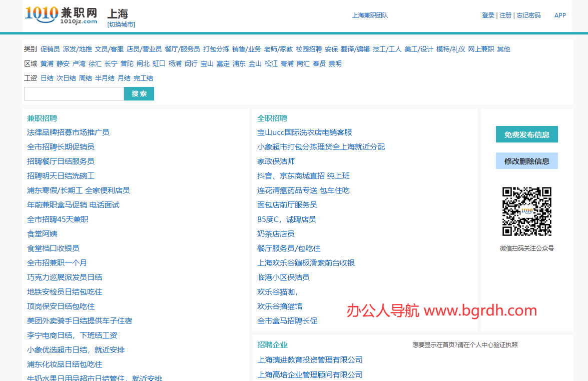Click the 修改删除信息 button
This screenshot has width=588, height=381.
(x=526, y=161)
